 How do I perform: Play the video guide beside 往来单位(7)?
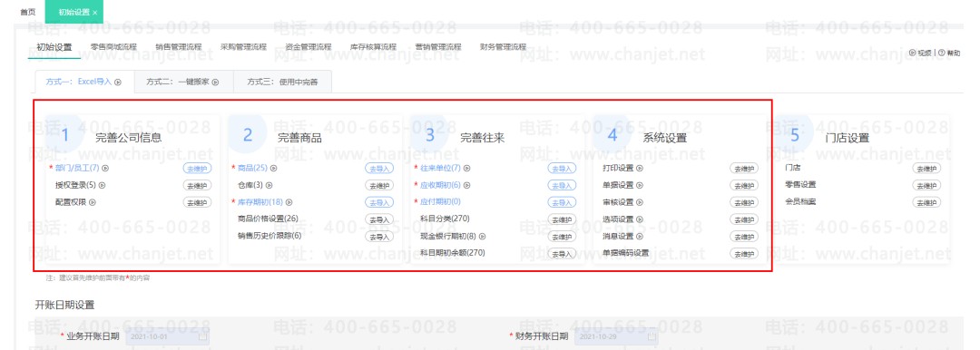pos(467,168)
